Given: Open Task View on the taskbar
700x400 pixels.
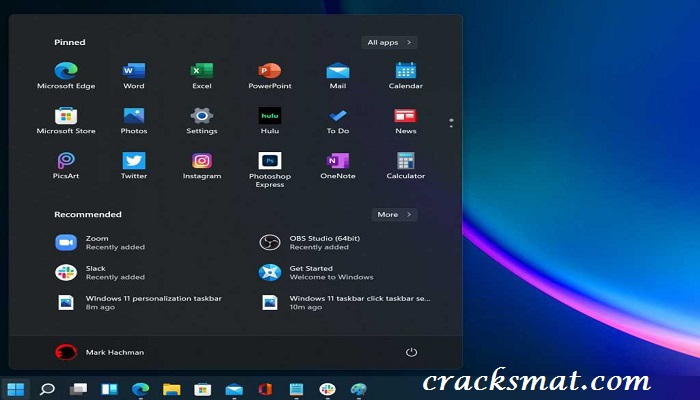Looking at the screenshot, I should click(78, 389).
